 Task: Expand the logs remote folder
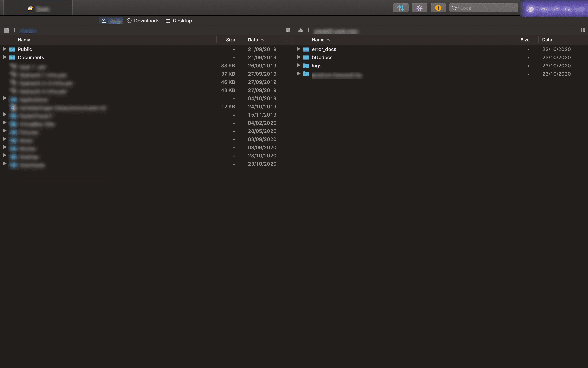click(299, 65)
